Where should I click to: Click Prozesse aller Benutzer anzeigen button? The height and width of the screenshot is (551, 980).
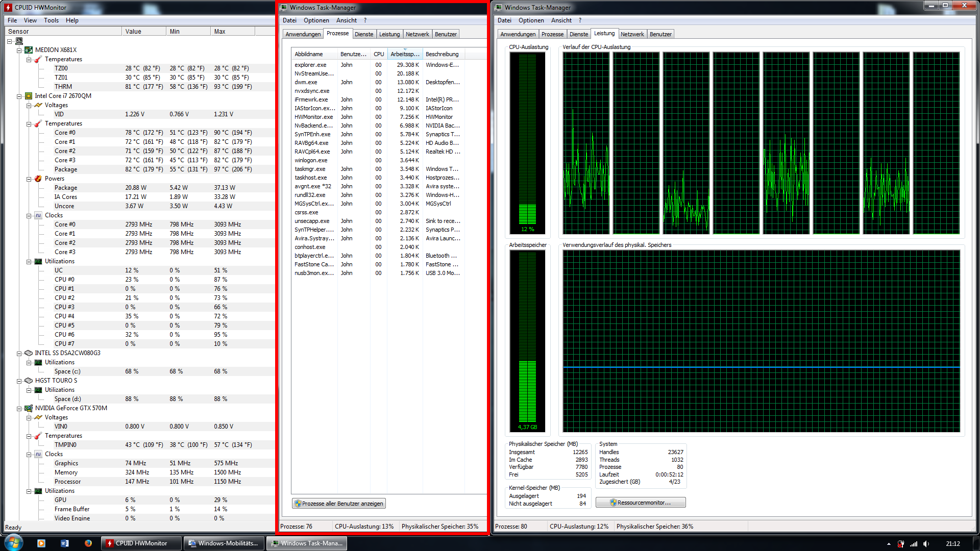tap(338, 504)
